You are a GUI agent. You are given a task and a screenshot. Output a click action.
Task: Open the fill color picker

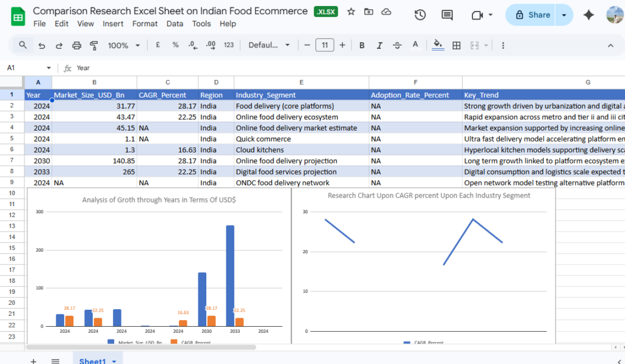coord(438,45)
